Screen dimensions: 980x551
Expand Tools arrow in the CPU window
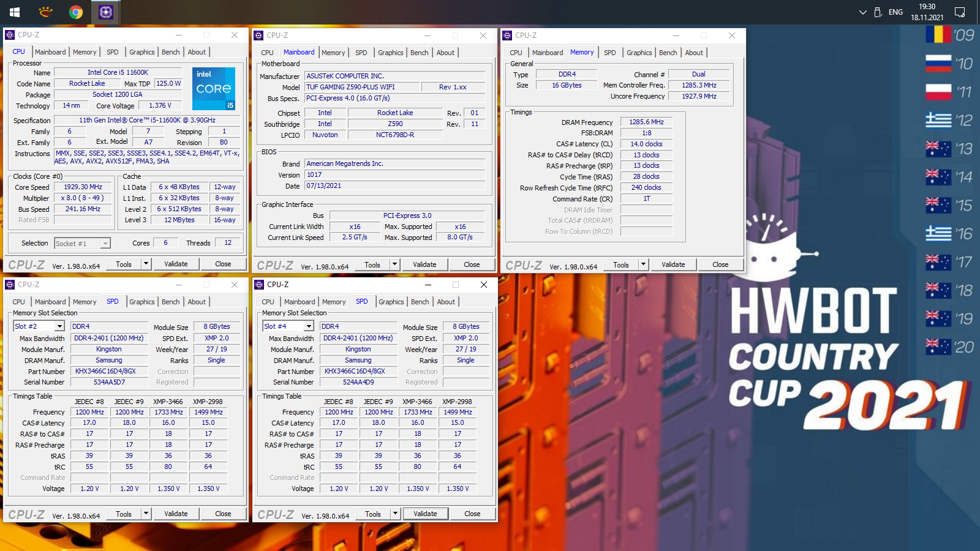point(146,264)
